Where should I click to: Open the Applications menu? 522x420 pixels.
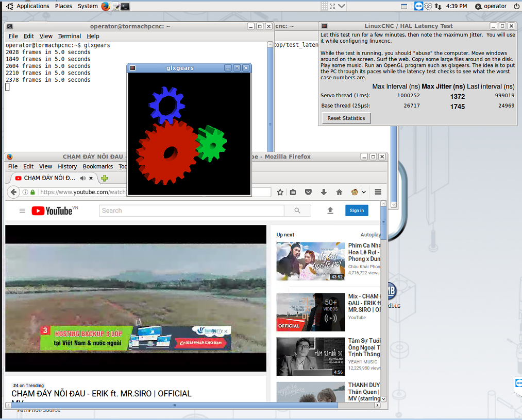(x=32, y=6)
